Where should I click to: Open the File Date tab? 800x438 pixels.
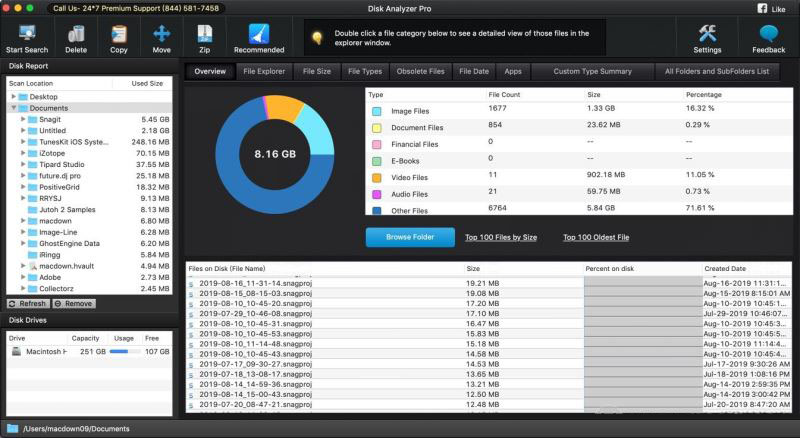point(474,71)
